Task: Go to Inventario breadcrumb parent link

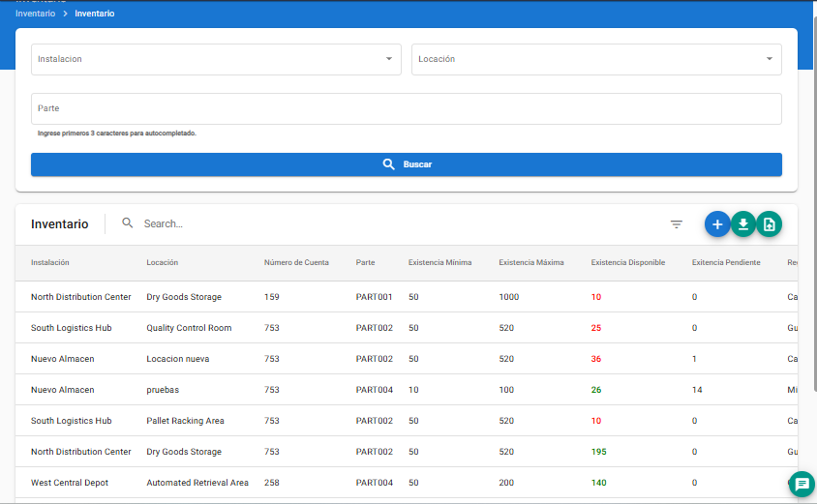Action: coord(36,14)
